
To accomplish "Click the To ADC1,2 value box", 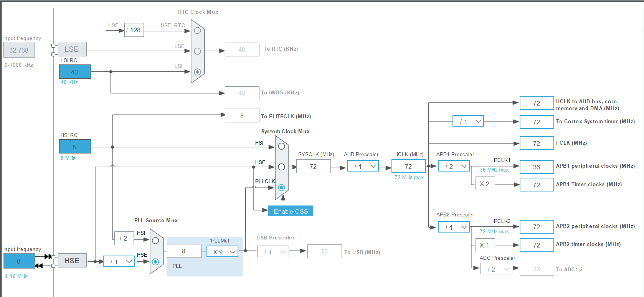I will tap(537, 269).
